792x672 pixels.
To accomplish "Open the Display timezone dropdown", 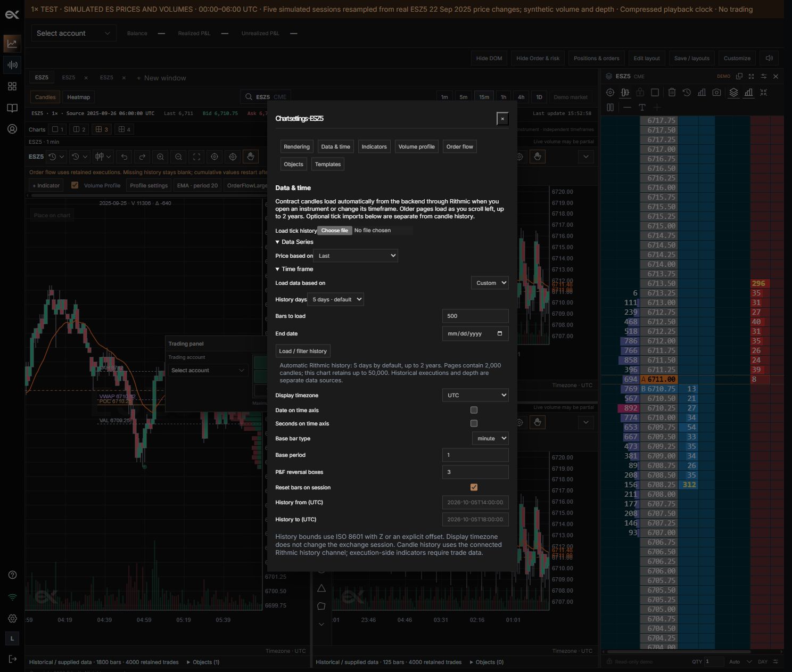I will (475, 395).
